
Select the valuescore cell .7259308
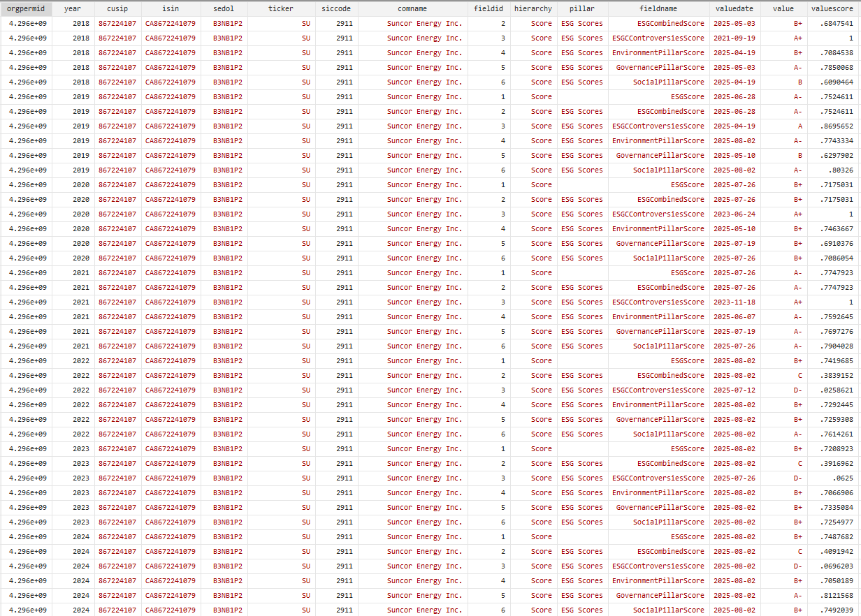pyautogui.click(x=832, y=420)
